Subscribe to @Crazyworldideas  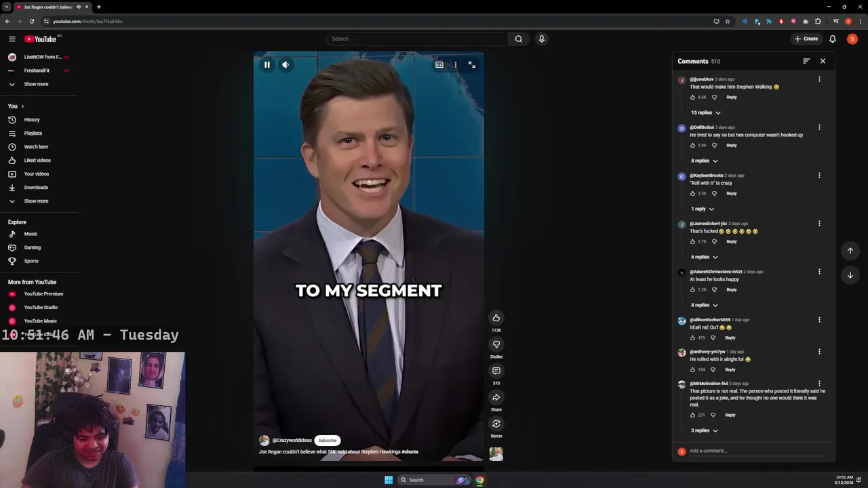328,441
